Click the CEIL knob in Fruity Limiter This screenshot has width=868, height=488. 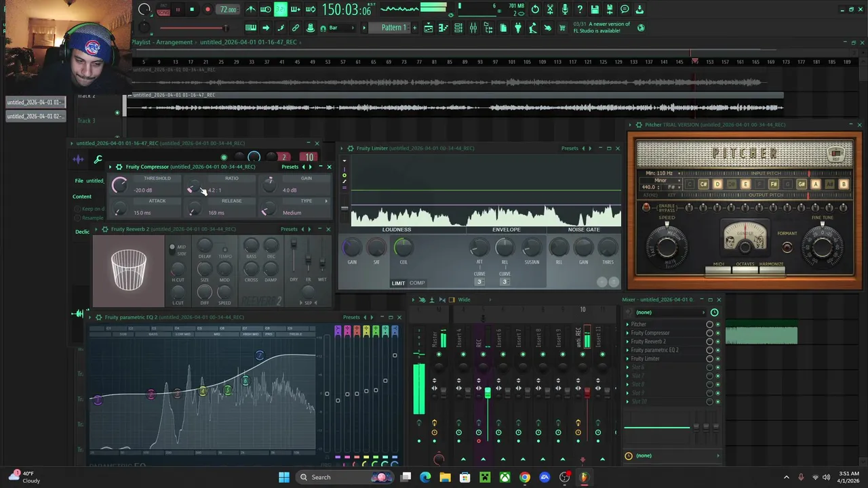tap(403, 248)
